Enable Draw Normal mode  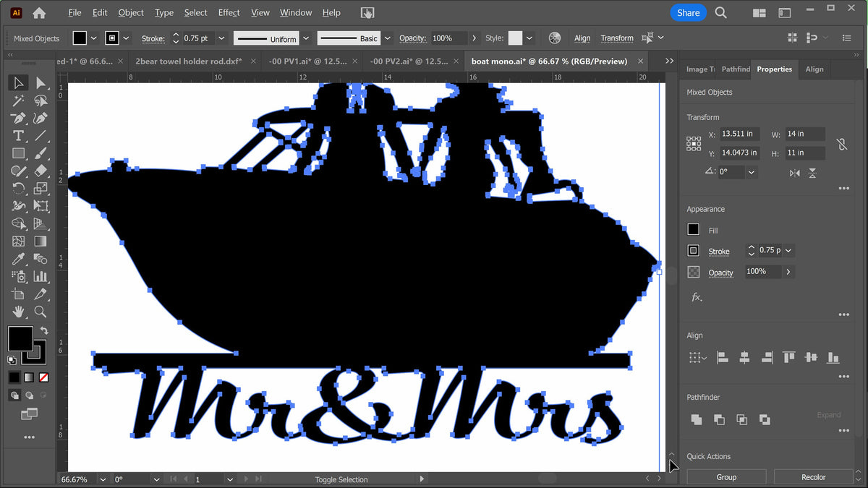pyautogui.click(x=14, y=395)
